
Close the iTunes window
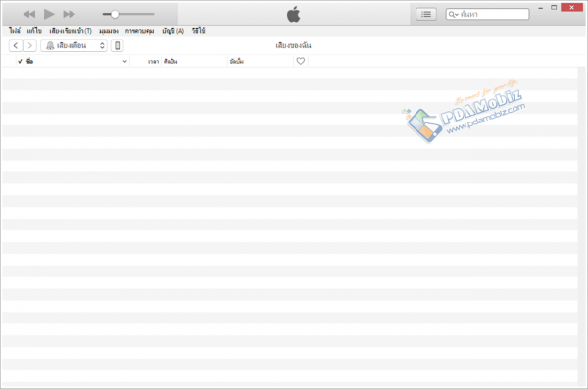pos(571,8)
